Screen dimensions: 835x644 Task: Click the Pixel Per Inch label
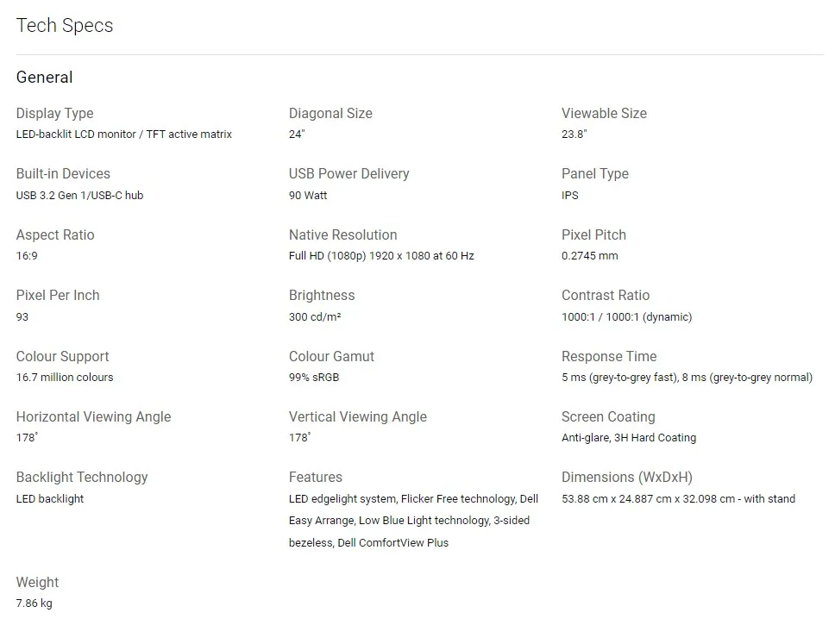tap(58, 296)
